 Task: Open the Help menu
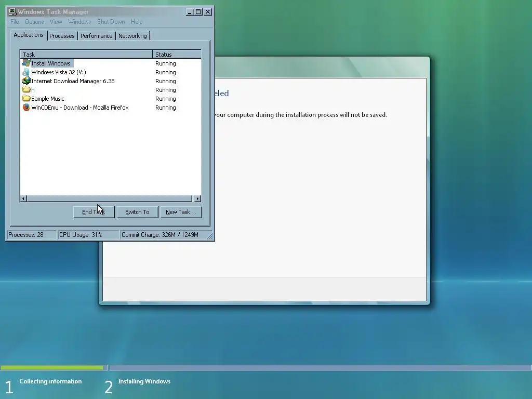click(x=137, y=22)
